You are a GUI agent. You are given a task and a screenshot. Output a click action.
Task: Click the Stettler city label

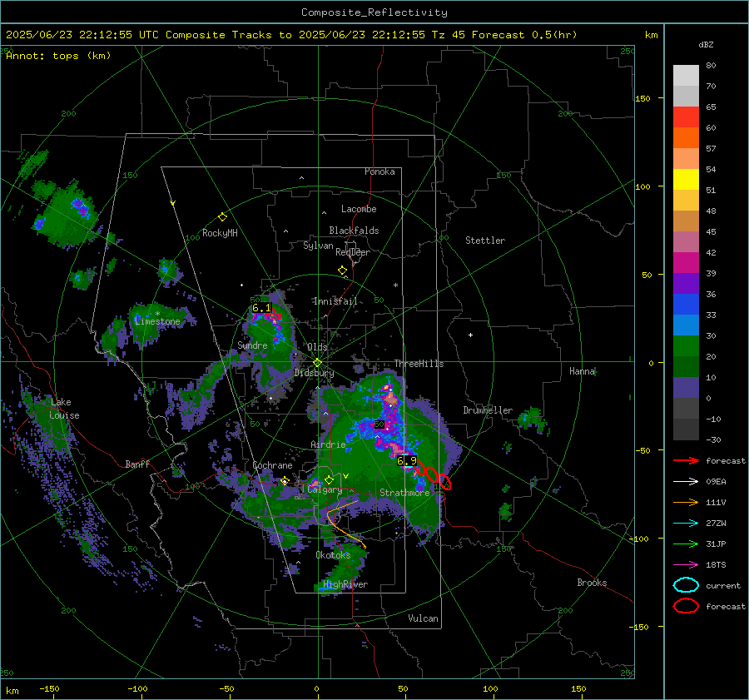(x=485, y=241)
